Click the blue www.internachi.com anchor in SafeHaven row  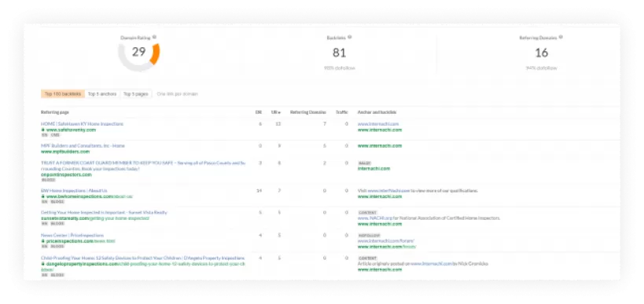tap(378, 124)
